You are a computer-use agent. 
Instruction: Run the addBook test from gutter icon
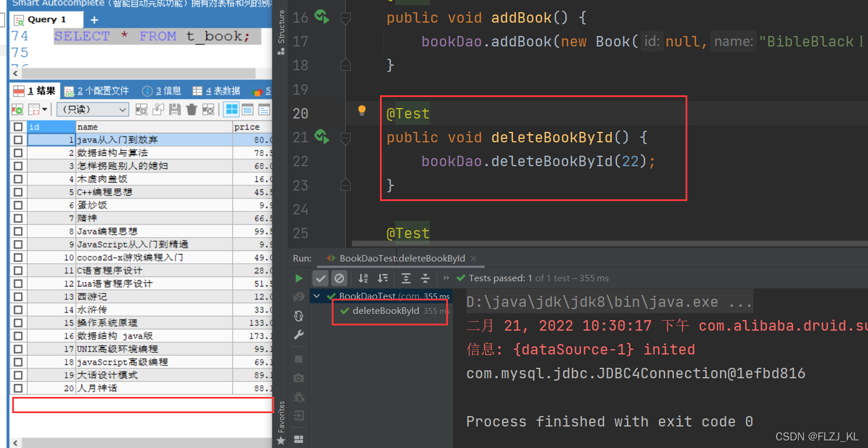(321, 17)
